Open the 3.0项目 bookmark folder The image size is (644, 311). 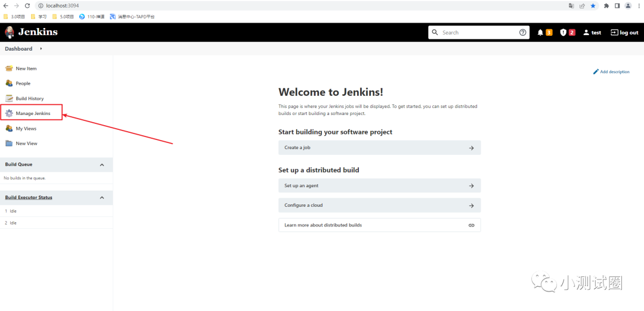[x=14, y=17]
